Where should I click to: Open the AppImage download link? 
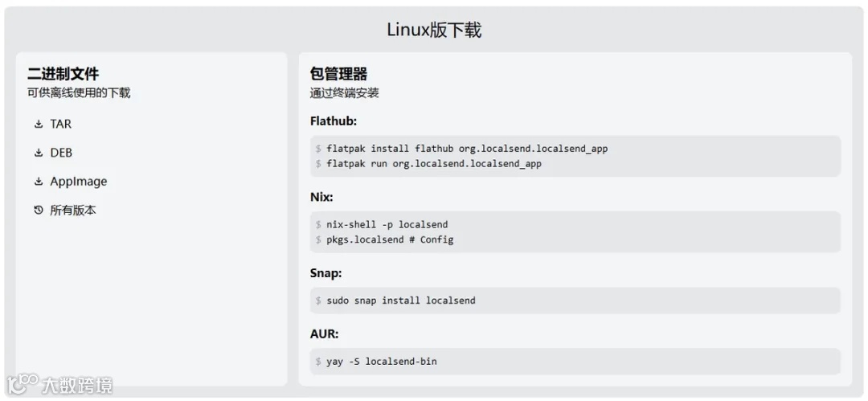[x=78, y=182]
